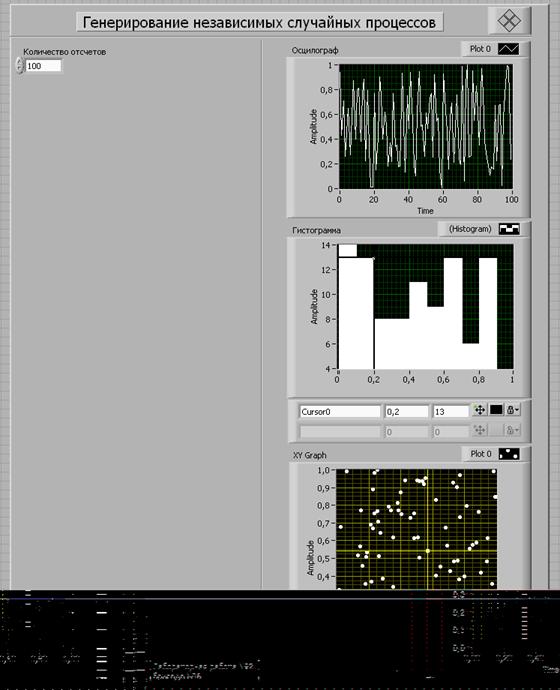Click the sample count field showing 100
Screen dimensions: 560x690
coord(44,66)
